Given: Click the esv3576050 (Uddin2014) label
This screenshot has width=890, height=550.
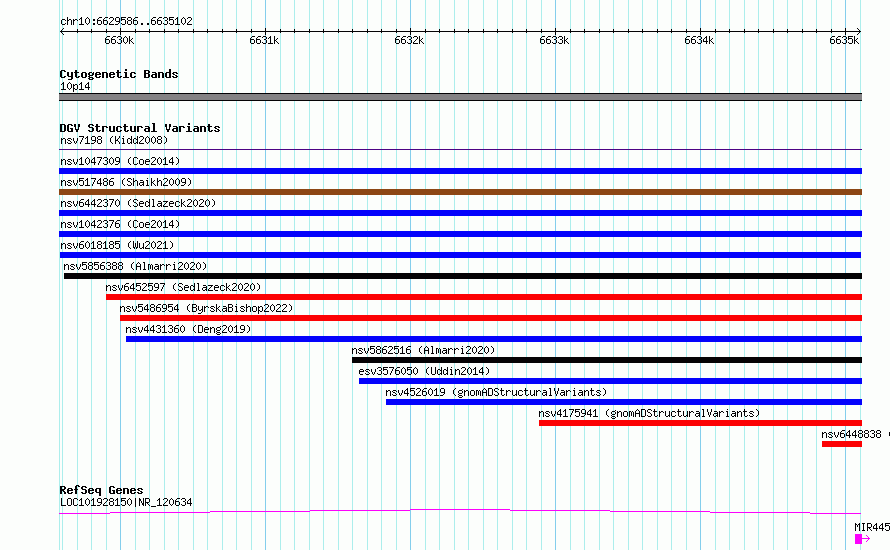Looking at the screenshot, I should (x=424, y=371).
